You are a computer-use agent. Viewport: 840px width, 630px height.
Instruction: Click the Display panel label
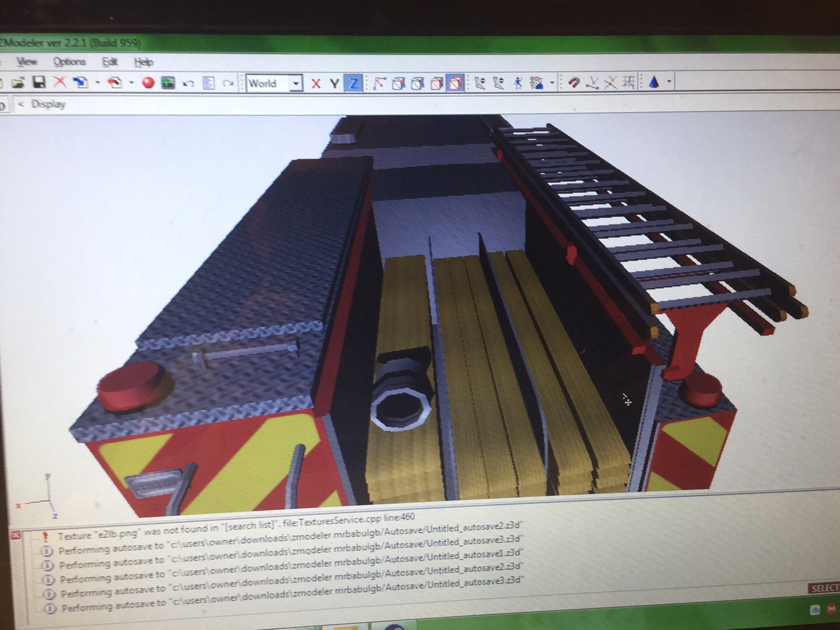pyautogui.click(x=48, y=104)
